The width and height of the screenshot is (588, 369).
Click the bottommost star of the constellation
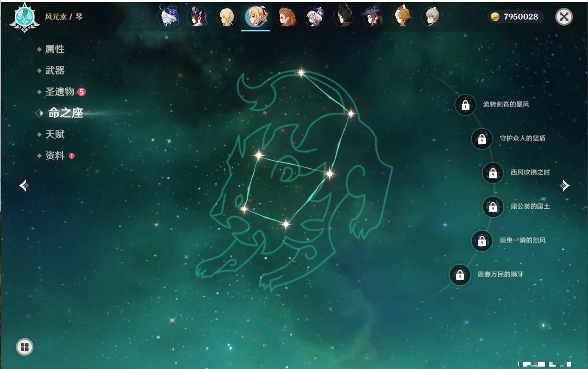coord(286,223)
